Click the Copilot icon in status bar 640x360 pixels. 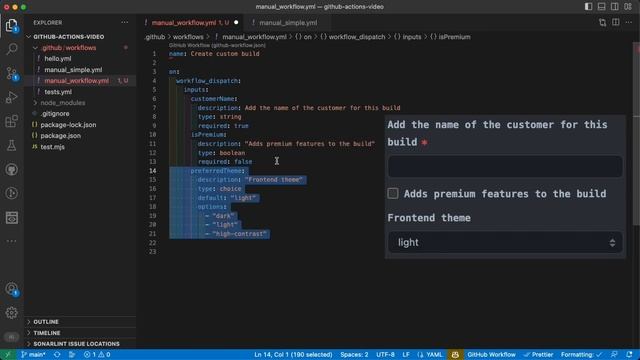pyautogui.click(x=455, y=354)
